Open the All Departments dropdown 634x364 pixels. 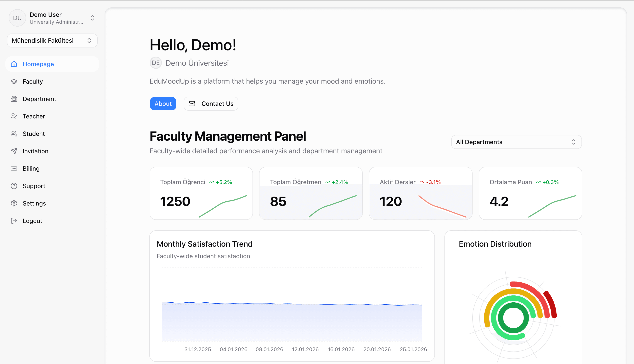click(516, 142)
